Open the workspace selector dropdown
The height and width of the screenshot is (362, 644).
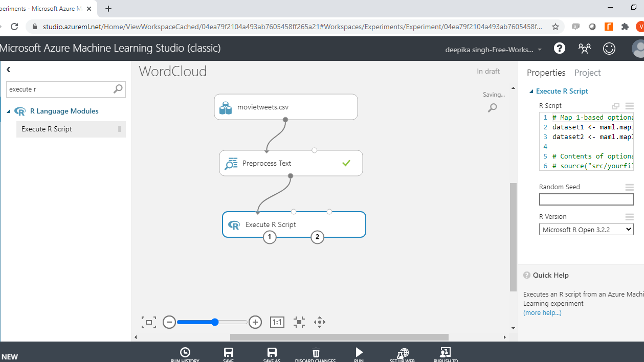pos(494,50)
